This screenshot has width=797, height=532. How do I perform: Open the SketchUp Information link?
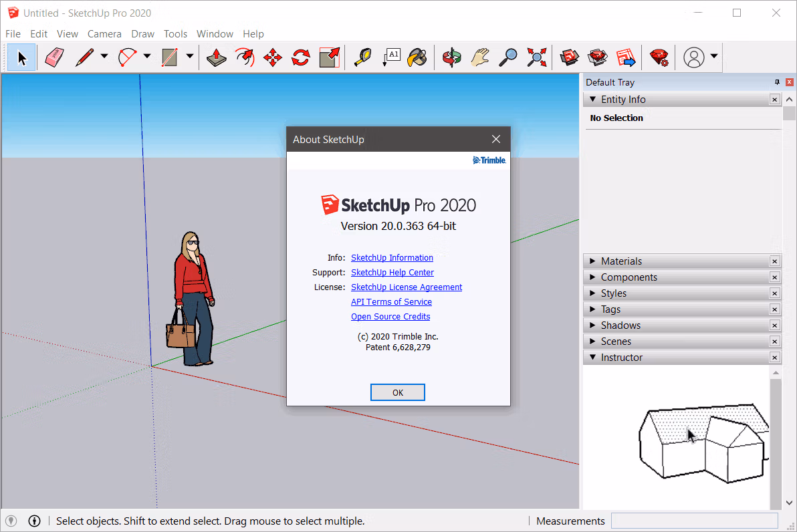(392, 257)
